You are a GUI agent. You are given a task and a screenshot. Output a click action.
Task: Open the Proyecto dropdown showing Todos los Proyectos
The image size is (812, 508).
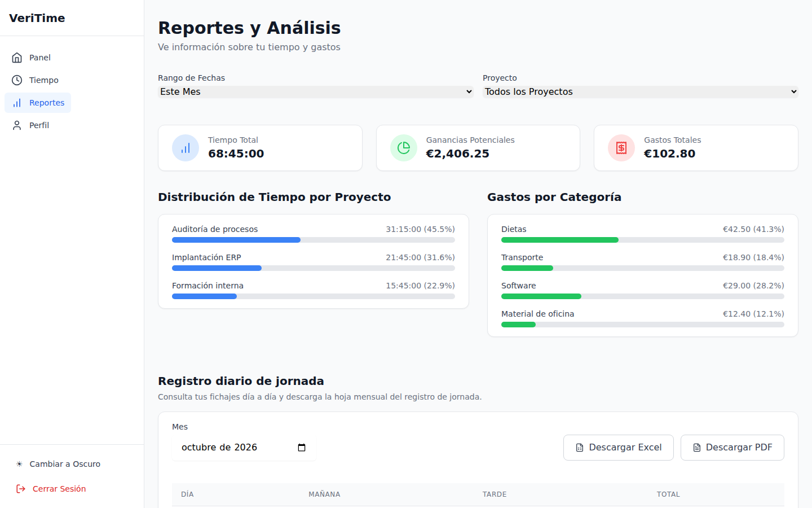(641, 92)
